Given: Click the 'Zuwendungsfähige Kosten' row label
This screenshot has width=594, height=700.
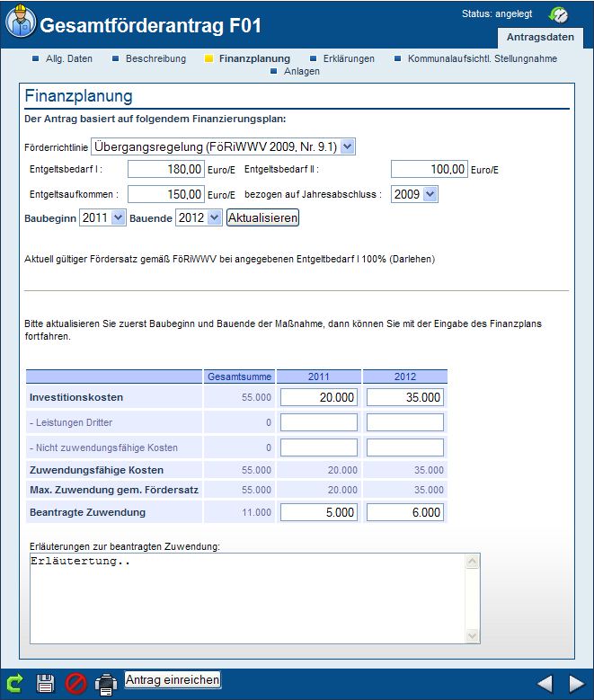Looking at the screenshot, I should pyautogui.click(x=96, y=470).
